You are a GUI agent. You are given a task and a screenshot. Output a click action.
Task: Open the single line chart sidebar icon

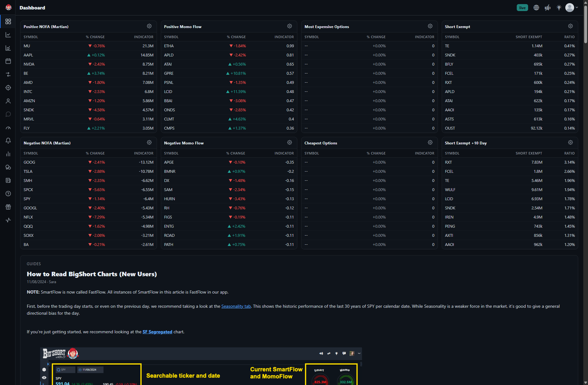pyautogui.click(x=8, y=35)
